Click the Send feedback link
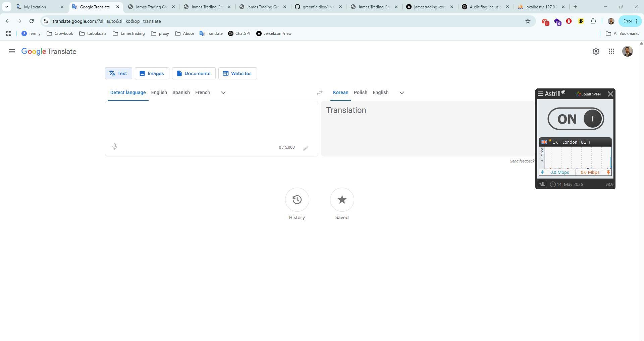644x341 pixels. pyautogui.click(x=522, y=161)
